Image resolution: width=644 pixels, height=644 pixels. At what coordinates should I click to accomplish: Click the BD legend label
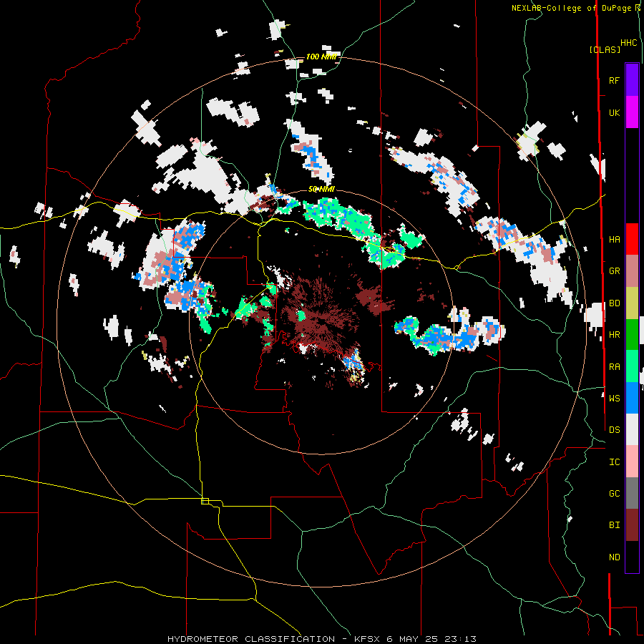click(614, 303)
